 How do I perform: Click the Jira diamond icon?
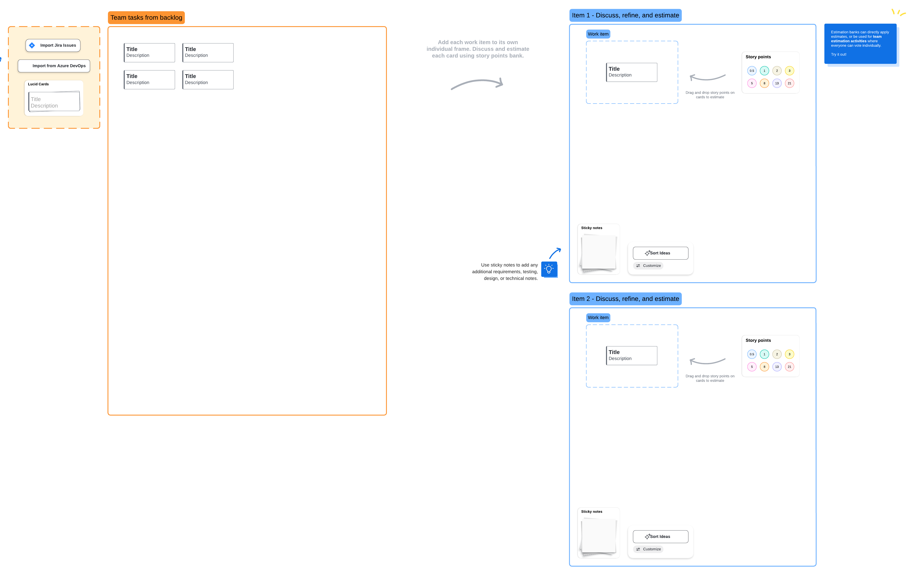(32, 45)
